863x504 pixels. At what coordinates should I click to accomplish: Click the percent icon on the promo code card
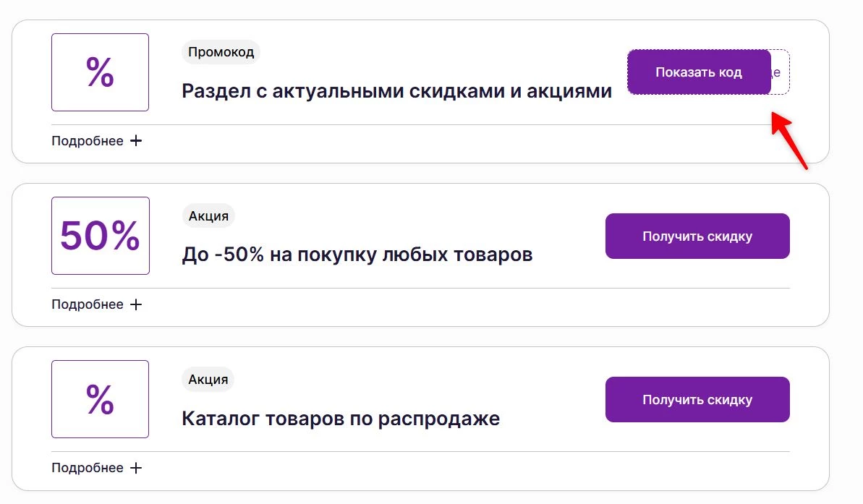(x=100, y=72)
